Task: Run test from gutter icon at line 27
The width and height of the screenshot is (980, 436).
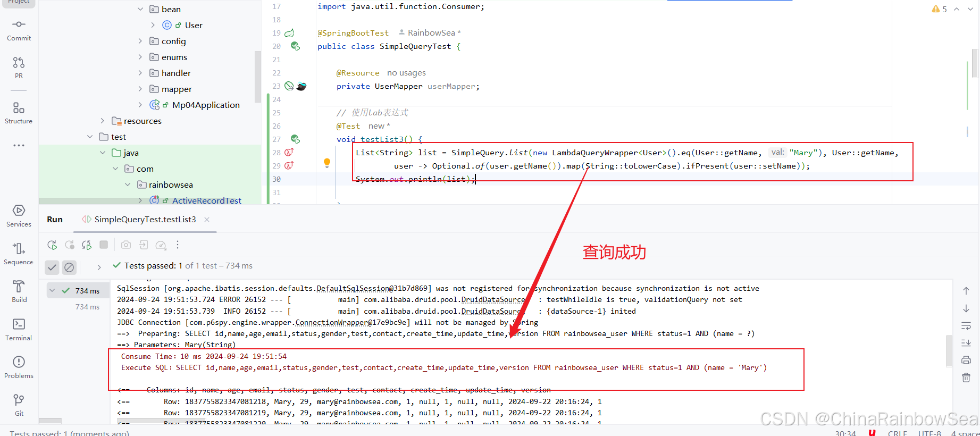Action: click(295, 139)
